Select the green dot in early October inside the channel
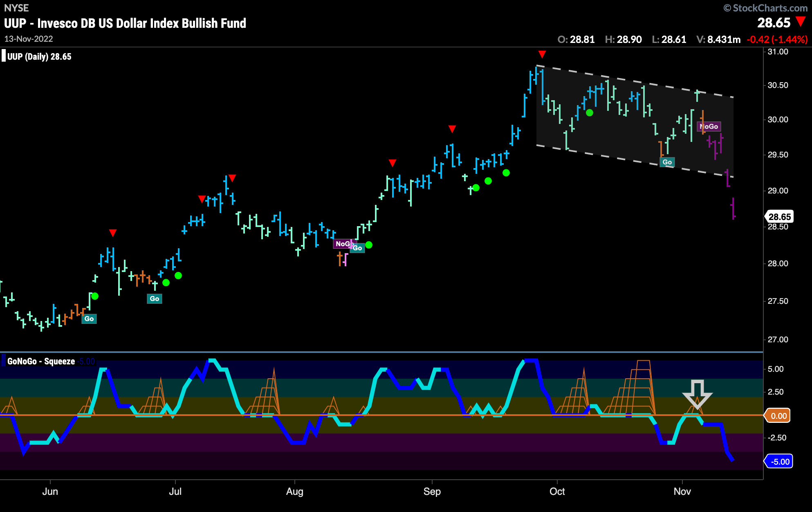This screenshot has height=512, width=812. [590, 112]
